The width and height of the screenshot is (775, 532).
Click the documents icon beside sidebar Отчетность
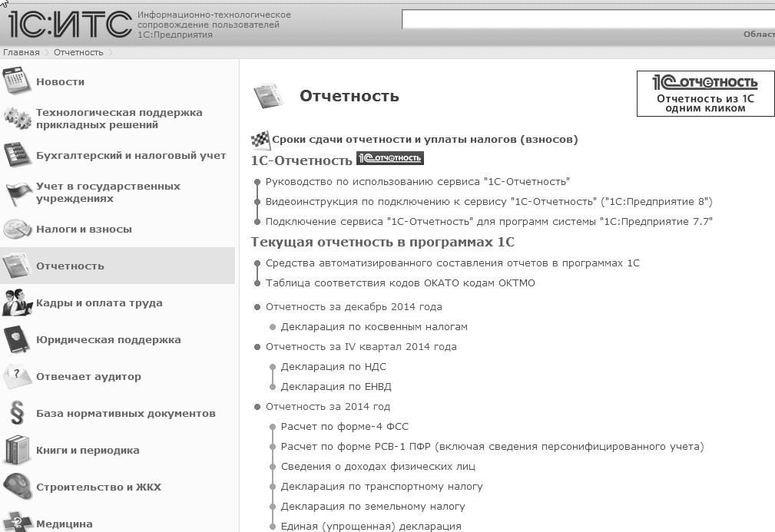coord(17,266)
